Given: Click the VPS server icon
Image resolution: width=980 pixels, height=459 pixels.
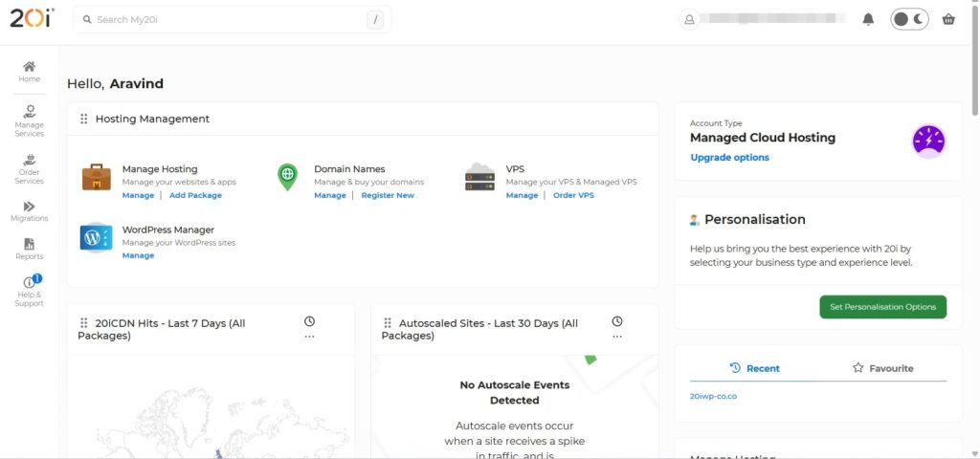Looking at the screenshot, I should click(479, 177).
